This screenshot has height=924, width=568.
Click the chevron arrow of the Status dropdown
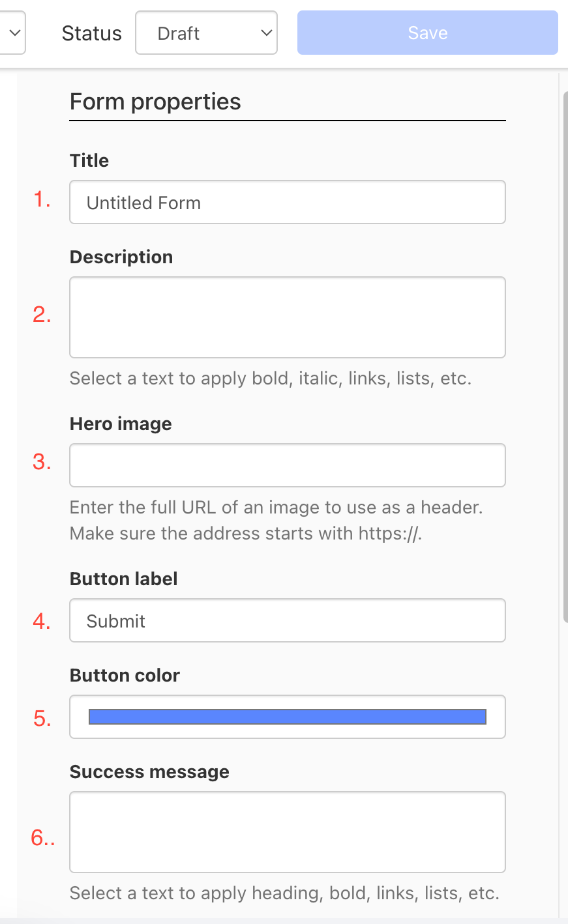(266, 33)
